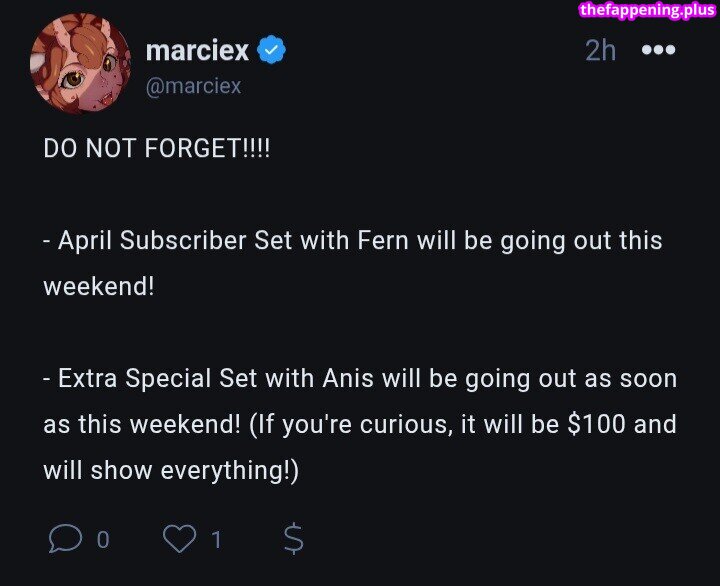Viewport: 720px width, 586px height.
Task: Click the "weekend!" line after the April set text
Action: pyautogui.click(x=99, y=286)
